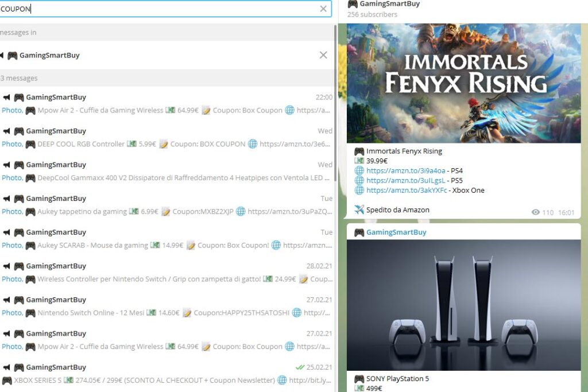This screenshot has width=588, height=392.
Task: Remove the GamingSmartBuy chat search filter
Action: pos(323,55)
